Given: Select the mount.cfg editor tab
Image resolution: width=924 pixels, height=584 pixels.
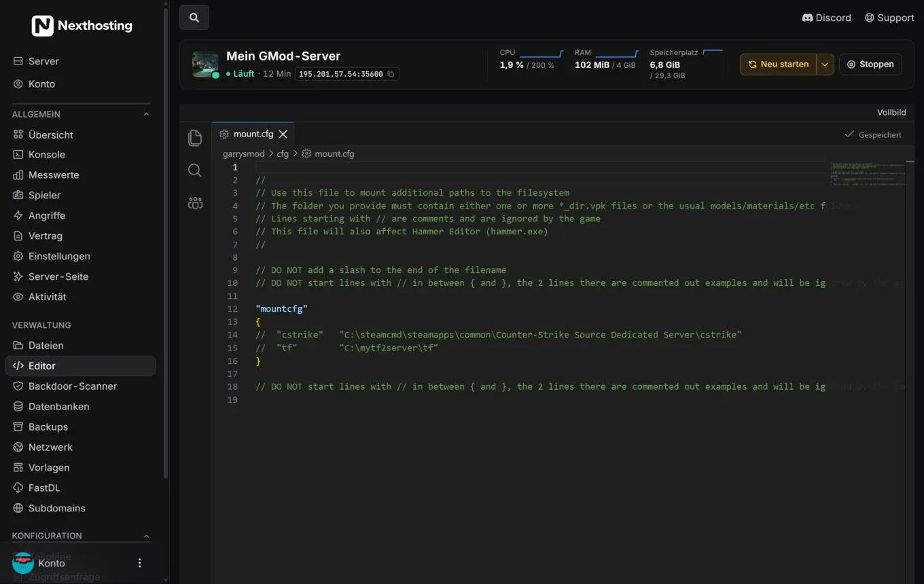Looking at the screenshot, I should click(253, 134).
